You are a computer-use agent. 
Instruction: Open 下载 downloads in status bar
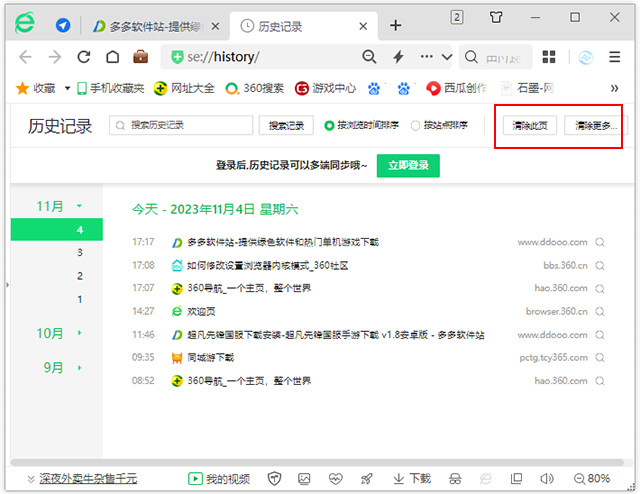coord(411,478)
